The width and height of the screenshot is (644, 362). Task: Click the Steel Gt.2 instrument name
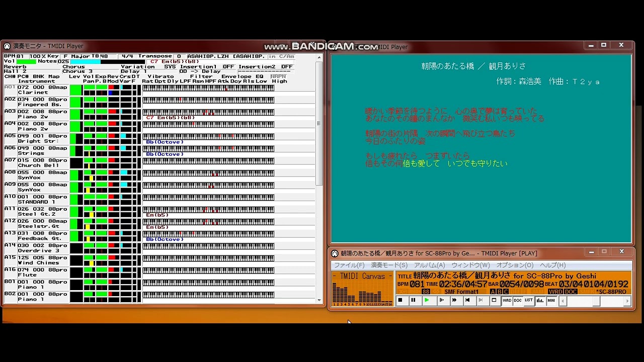pyautogui.click(x=37, y=214)
